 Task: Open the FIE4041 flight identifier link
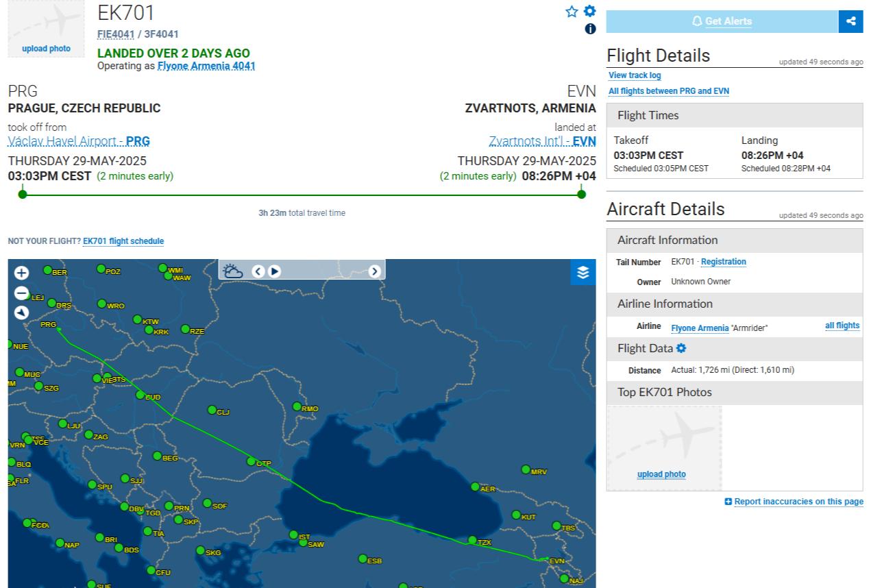(116, 34)
